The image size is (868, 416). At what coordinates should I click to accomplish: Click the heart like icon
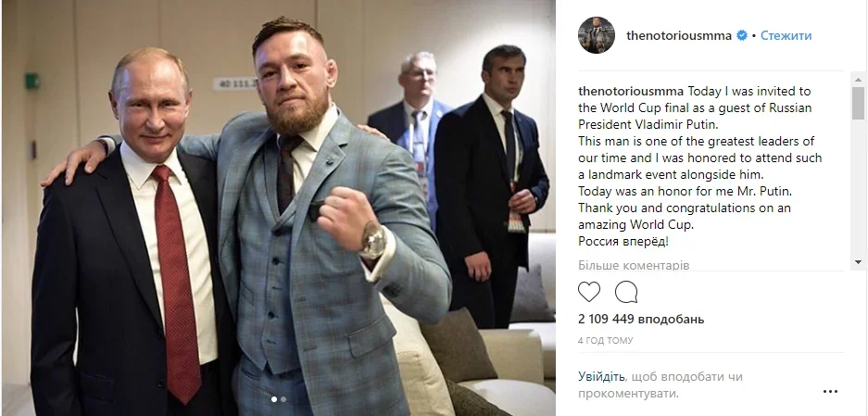(x=589, y=292)
